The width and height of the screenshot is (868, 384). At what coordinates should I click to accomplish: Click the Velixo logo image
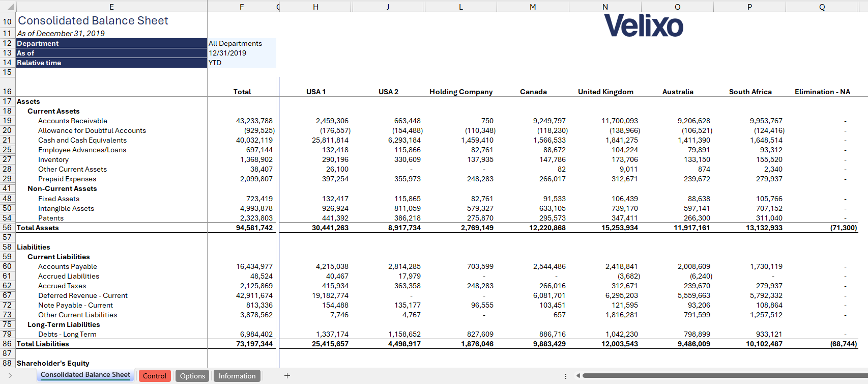[x=643, y=25]
